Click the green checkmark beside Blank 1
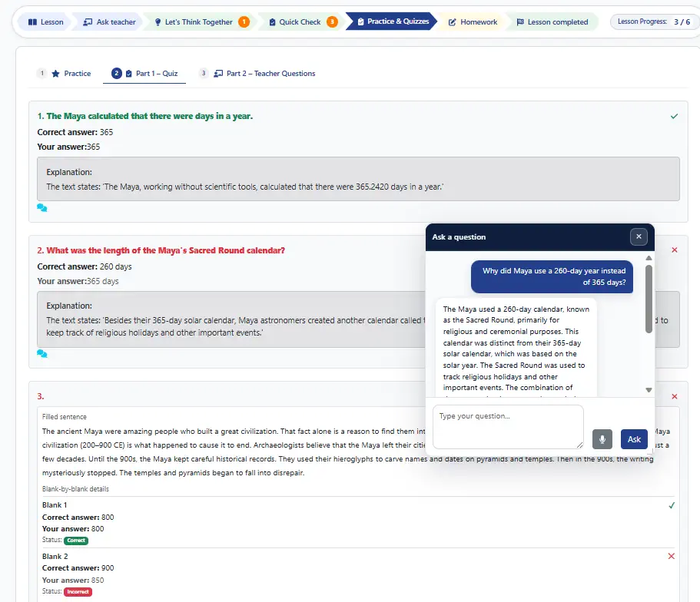Image resolution: width=700 pixels, height=602 pixels. coord(672,505)
